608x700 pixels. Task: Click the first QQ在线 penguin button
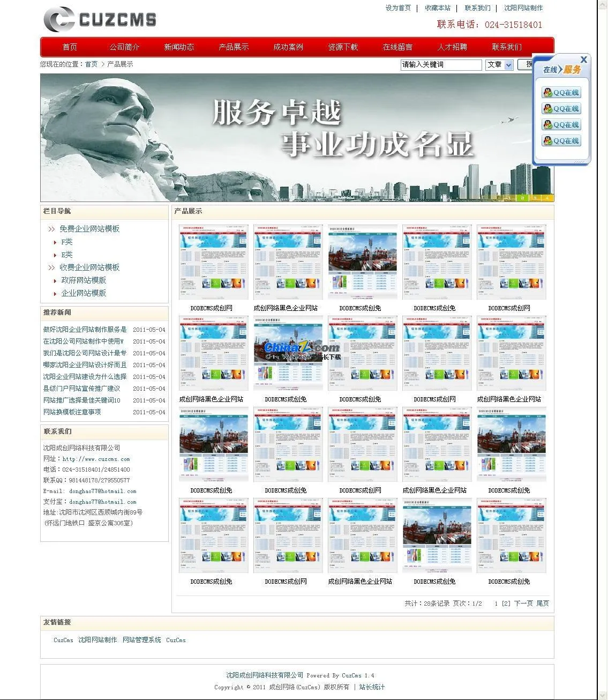561,93
